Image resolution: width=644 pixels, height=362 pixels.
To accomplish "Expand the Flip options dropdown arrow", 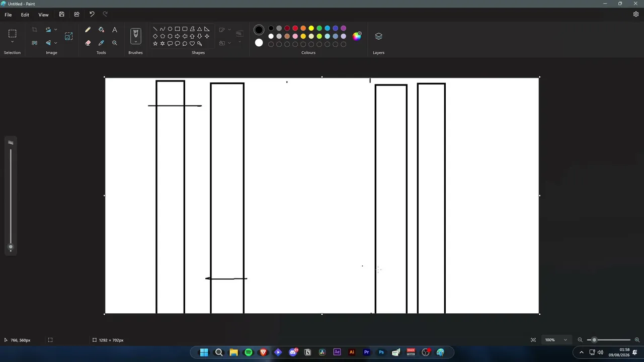I will (x=55, y=43).
